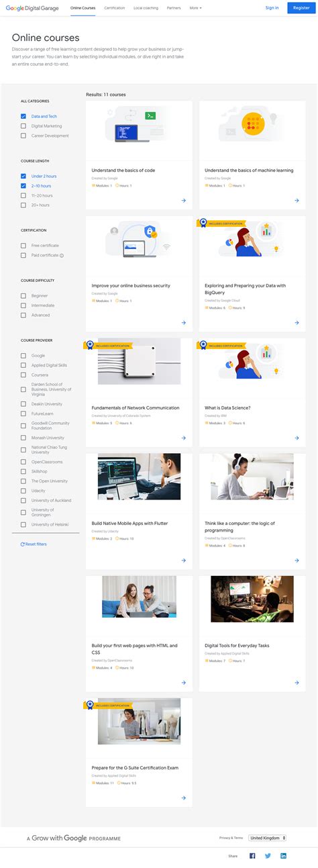Screen dimensions: 318x868
Task: Switch to the Online Courses tab
Action: [x=83, y=8]
